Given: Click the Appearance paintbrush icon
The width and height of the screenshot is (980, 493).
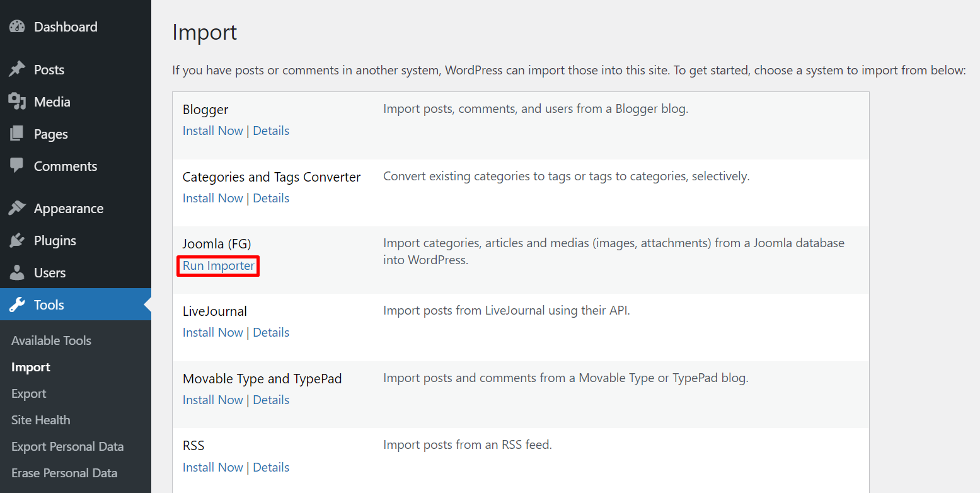Looking at the screenshot, I should [x=17, y=208].
